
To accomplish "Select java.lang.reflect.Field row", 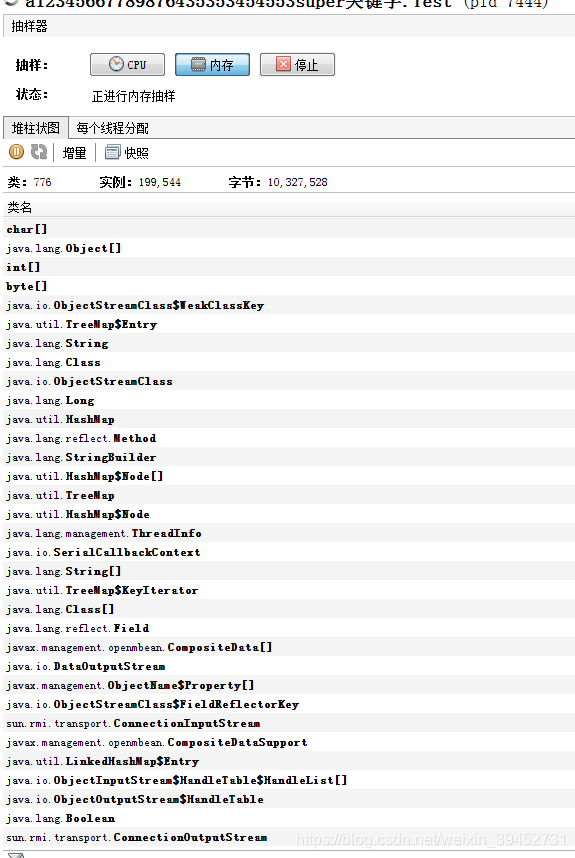I will (289, 628).
